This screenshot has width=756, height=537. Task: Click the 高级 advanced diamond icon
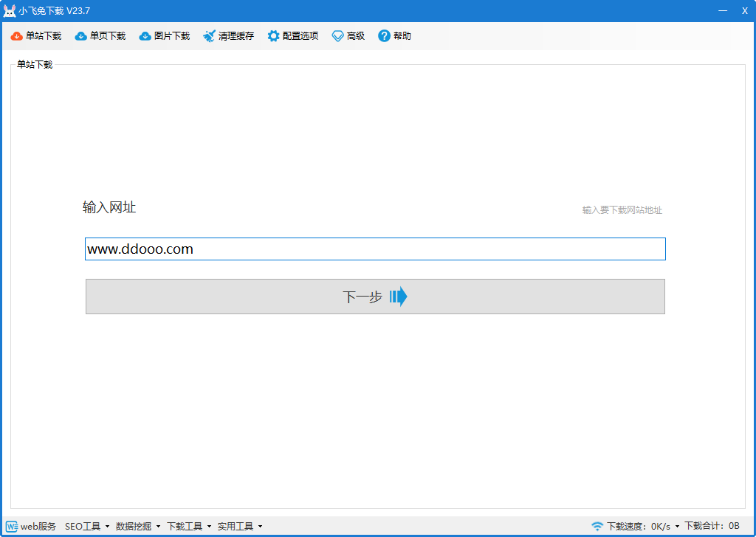pyautogui.click(x=337, y=35)
